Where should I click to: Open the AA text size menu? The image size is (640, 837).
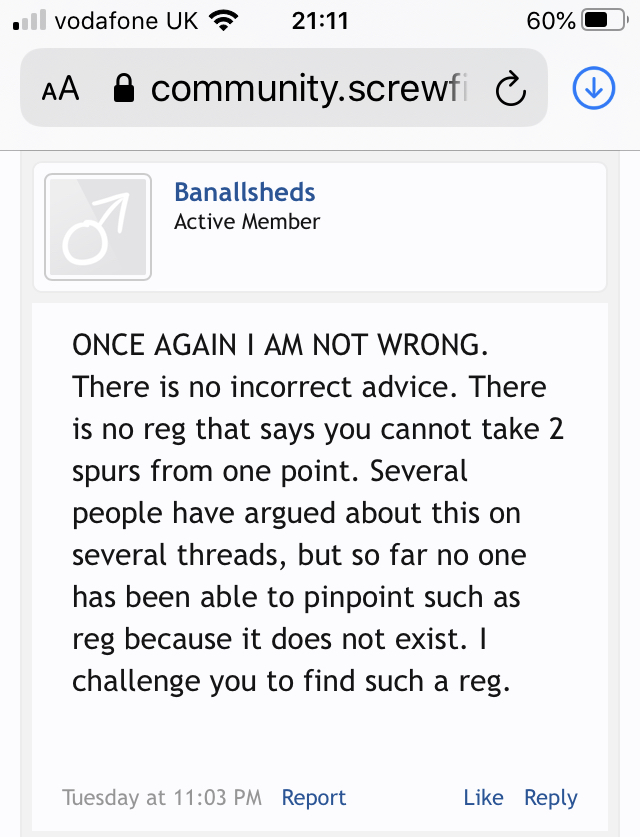click(x=60, y=90)
